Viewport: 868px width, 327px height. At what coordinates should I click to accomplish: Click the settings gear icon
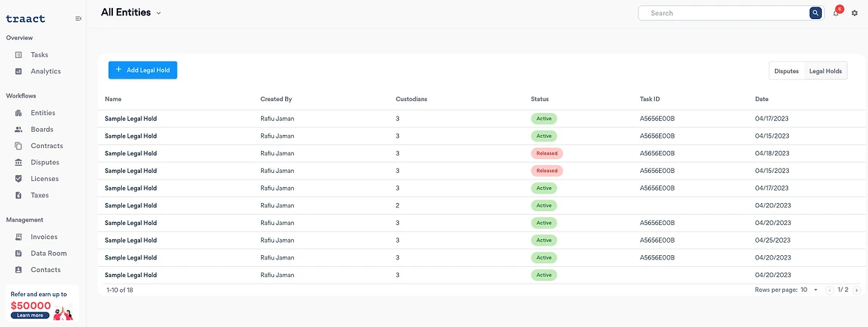(855, 12)
